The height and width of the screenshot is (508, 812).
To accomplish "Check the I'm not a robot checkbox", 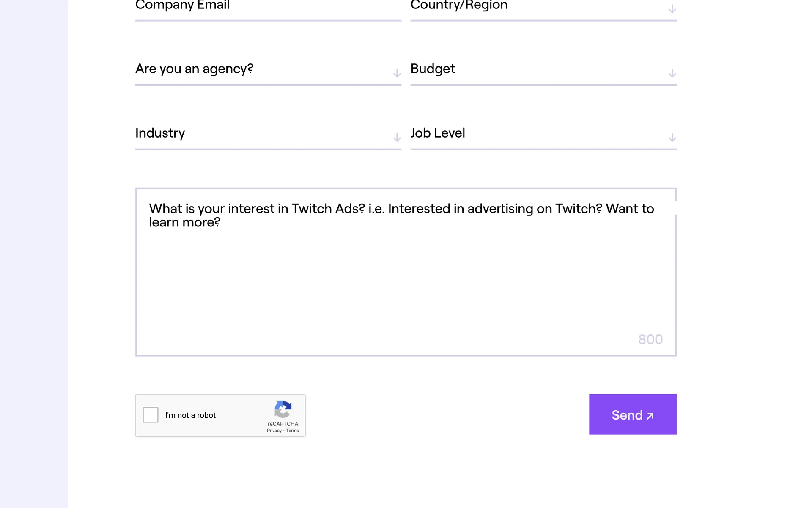I will point(151,415).
